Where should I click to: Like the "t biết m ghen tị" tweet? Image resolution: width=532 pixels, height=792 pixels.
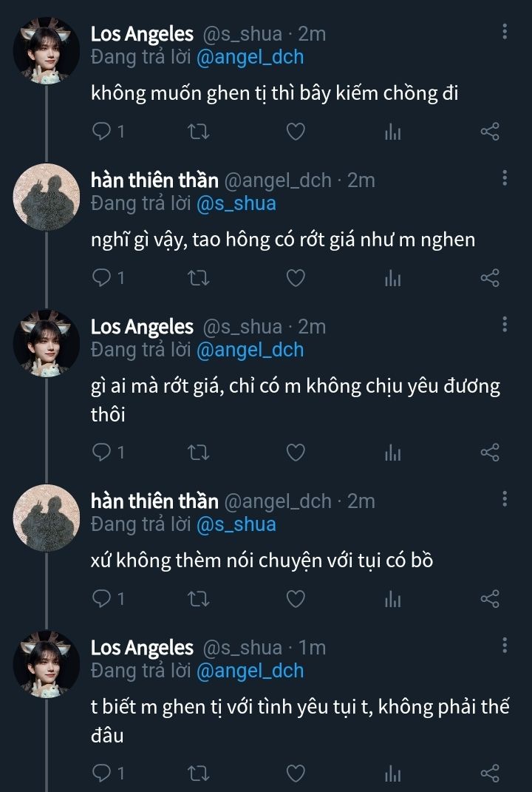(296, 773)
